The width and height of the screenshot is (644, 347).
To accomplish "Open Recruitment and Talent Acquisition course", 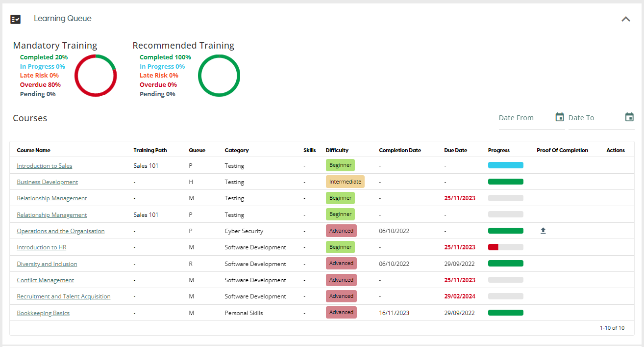I will coord(64,296).
